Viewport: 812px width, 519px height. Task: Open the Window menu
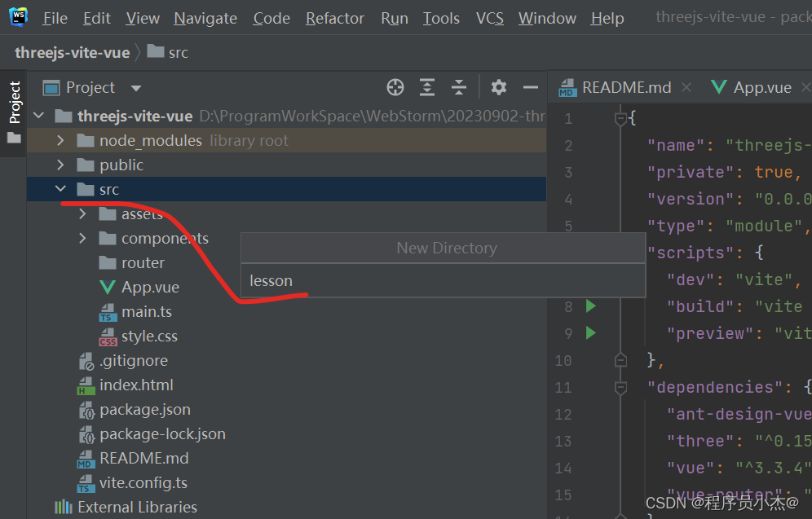point(547,18)
